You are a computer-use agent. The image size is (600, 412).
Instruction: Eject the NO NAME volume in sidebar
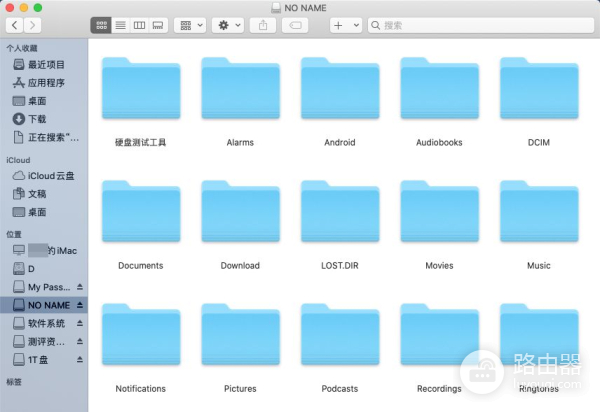[x=80, y=305]
